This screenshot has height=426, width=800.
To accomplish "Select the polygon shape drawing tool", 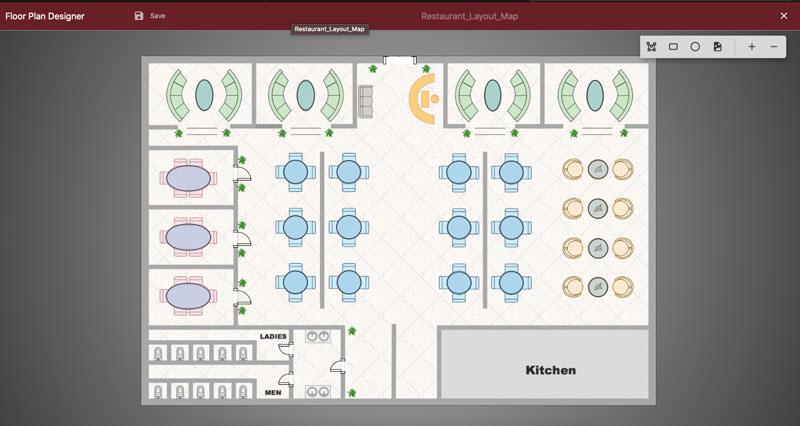I will coord(651,47).
